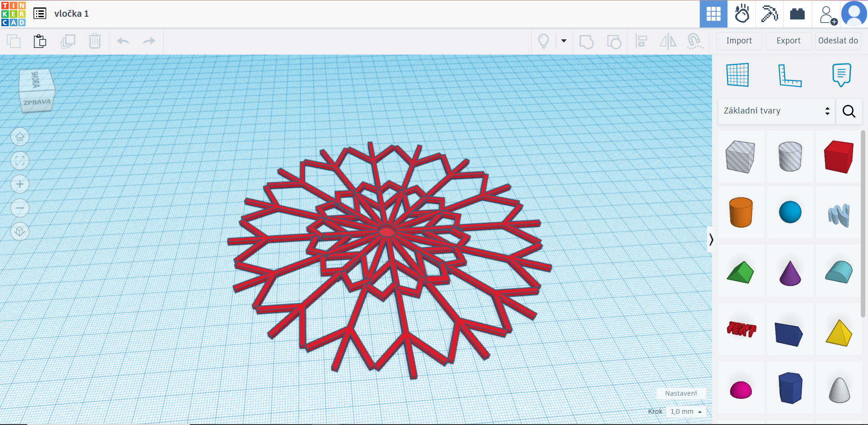Open the Odeslat do menu
This screenshot has height=425, width=868.
838,41
